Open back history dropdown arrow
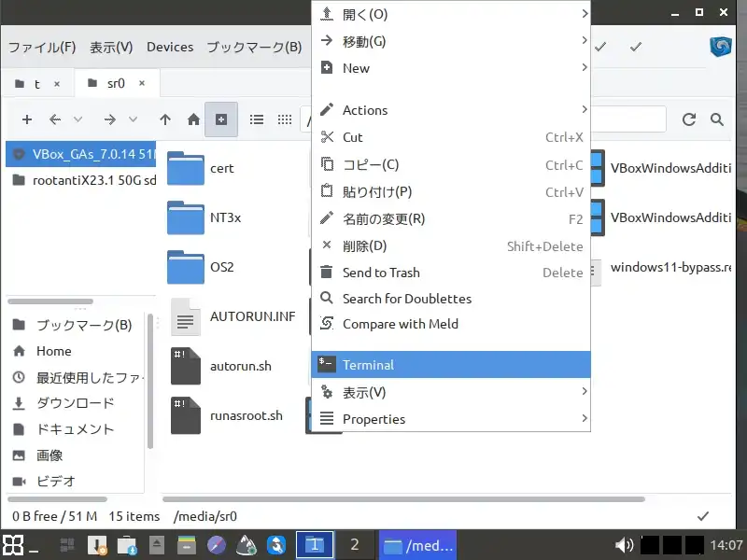Image resolution: width=747 pixels, height=560 pixels. point(78,119)
